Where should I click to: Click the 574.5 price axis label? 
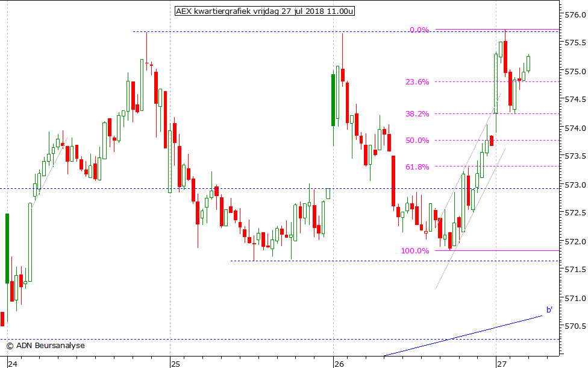(x=575, y=100)
